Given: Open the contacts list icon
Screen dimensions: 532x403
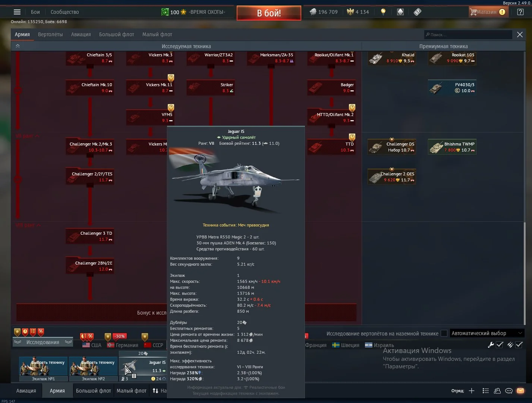Looking at the screenshot, I should pos(485,391).
